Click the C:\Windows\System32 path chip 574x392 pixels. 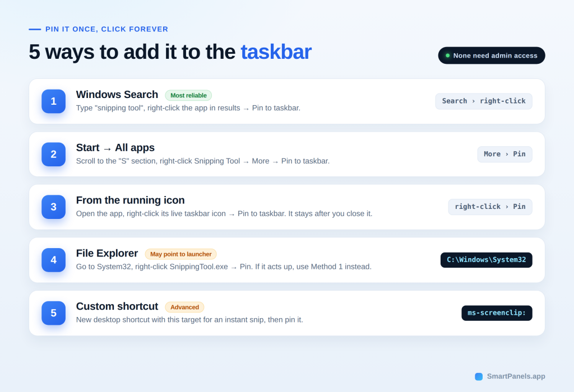click(x=487, y=260)
